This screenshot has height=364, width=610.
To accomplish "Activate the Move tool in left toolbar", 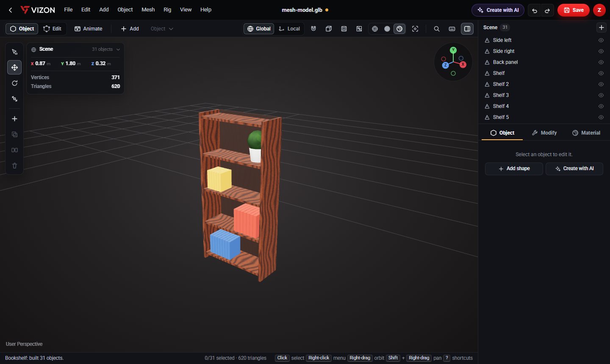I will tap(14, 68).
